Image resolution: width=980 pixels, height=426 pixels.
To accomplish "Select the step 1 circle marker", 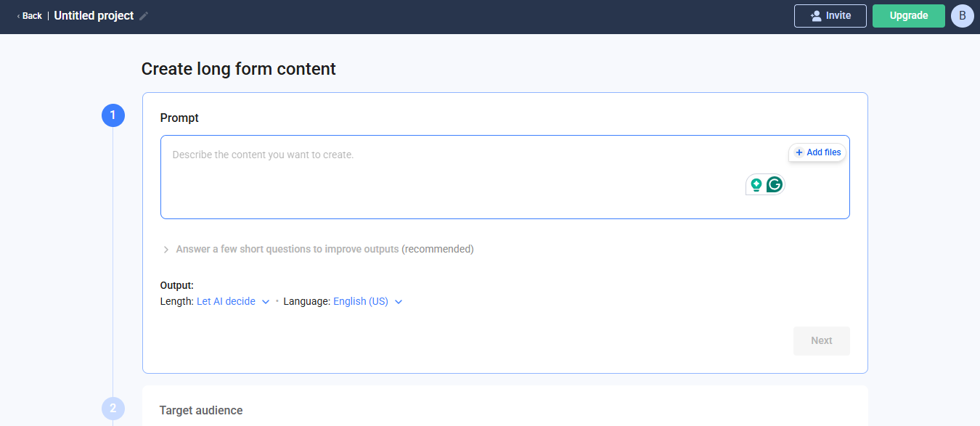I will tap(113, 115).
